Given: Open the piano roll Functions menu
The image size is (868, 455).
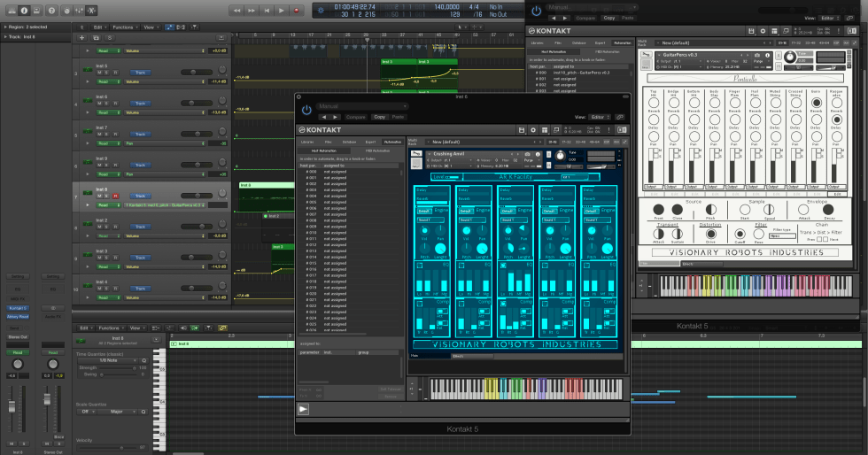Looking at the screenshot, I should 112,328.
